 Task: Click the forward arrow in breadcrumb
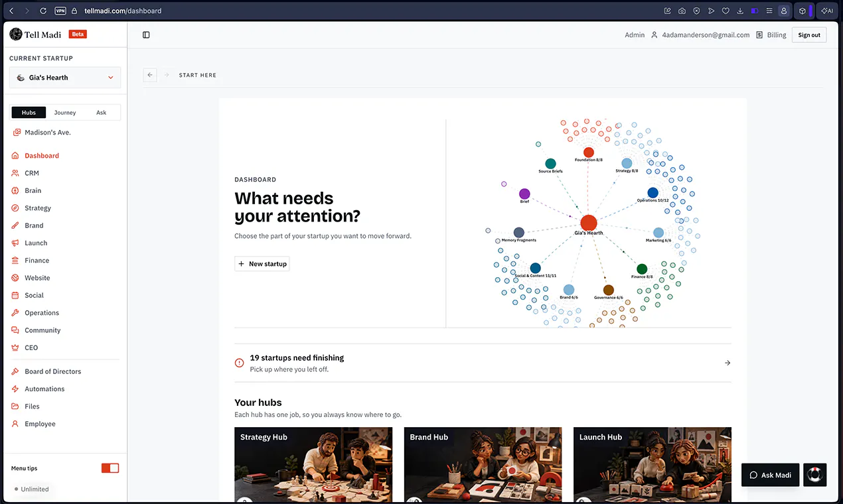pyautogui.click(x=166, y=75)
